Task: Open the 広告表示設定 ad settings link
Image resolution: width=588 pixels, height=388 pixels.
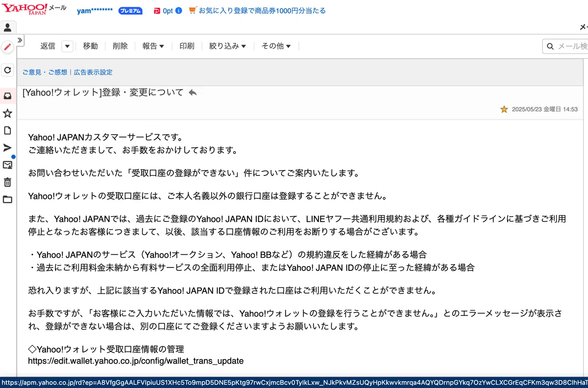Action: (93, 72)
